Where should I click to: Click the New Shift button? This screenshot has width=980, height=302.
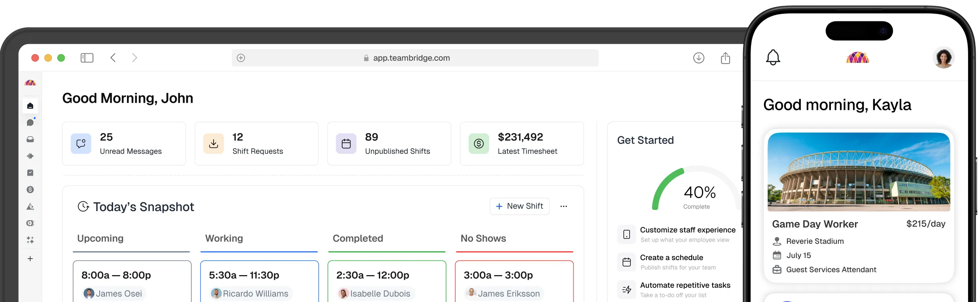click(520, 206)
